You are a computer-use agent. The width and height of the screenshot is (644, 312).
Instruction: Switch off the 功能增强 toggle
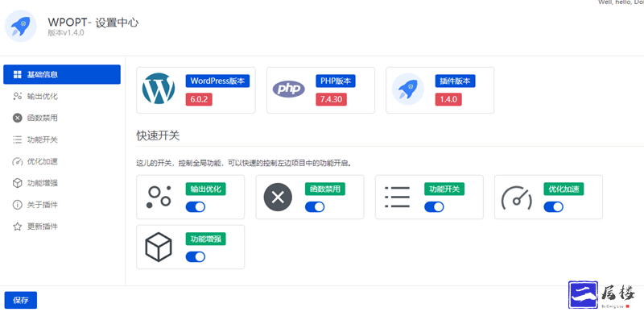point(196,257)
